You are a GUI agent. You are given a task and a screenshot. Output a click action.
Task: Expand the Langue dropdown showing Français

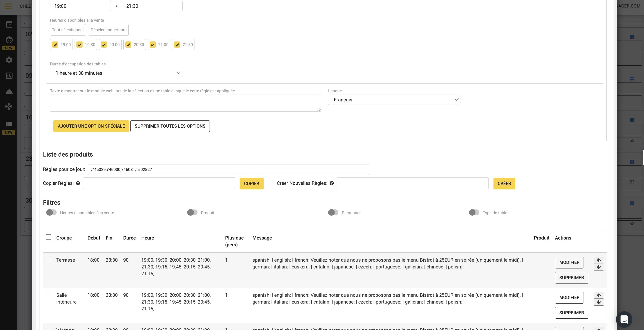[x=394, y=100]
